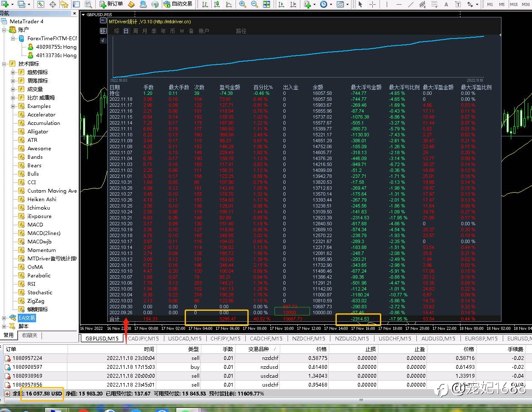Open the MetaEditor yellow book icon
The width and height of the screenshot is (532, 412).
131,4
